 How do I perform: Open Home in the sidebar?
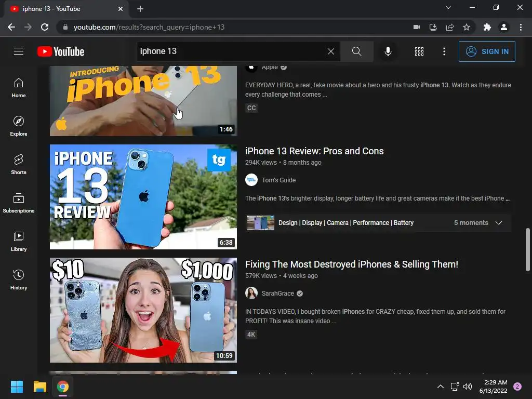click(19, 88)
